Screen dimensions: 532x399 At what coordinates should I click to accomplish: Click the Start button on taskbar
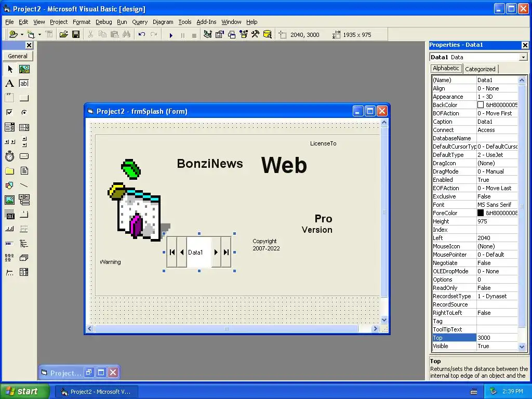[24, 391]
